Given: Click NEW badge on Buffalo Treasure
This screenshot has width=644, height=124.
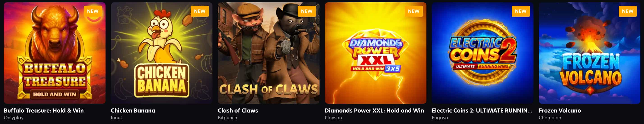Looking at the screenshot, I should coord(93,11).
